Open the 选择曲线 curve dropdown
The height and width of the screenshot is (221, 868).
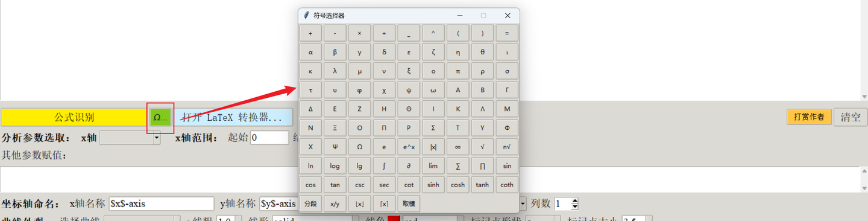click(142, 219)
